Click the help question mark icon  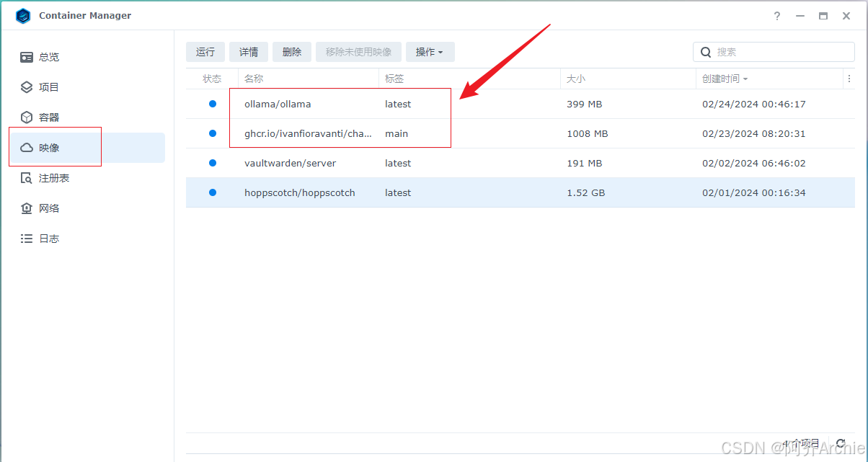[x=777, y=16]
